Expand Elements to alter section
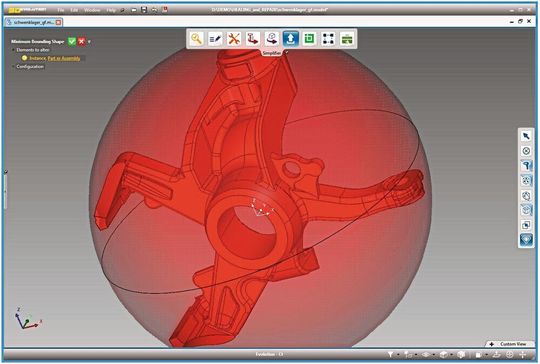The height and width of the screenshot is (364, 540). pyautogui.click(x=13, y=50)
